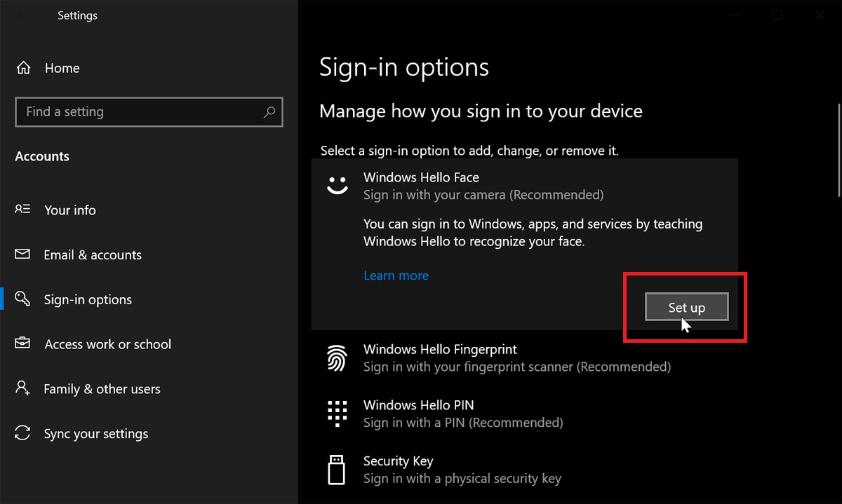Open the Learn more link

pos(396,275)
